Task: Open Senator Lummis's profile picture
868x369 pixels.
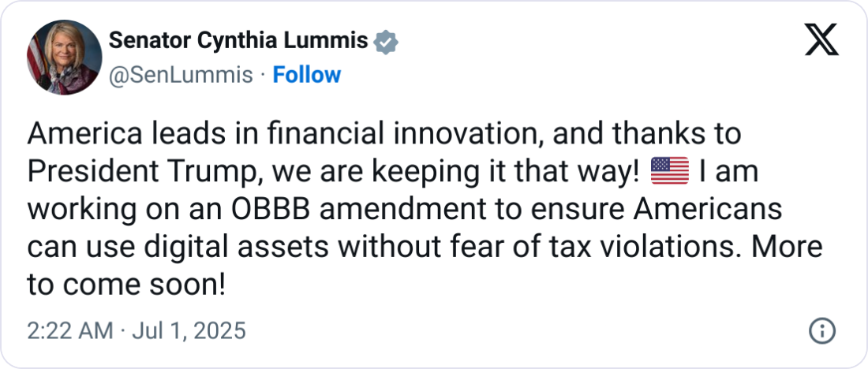Action: click(x=64, y=58)
